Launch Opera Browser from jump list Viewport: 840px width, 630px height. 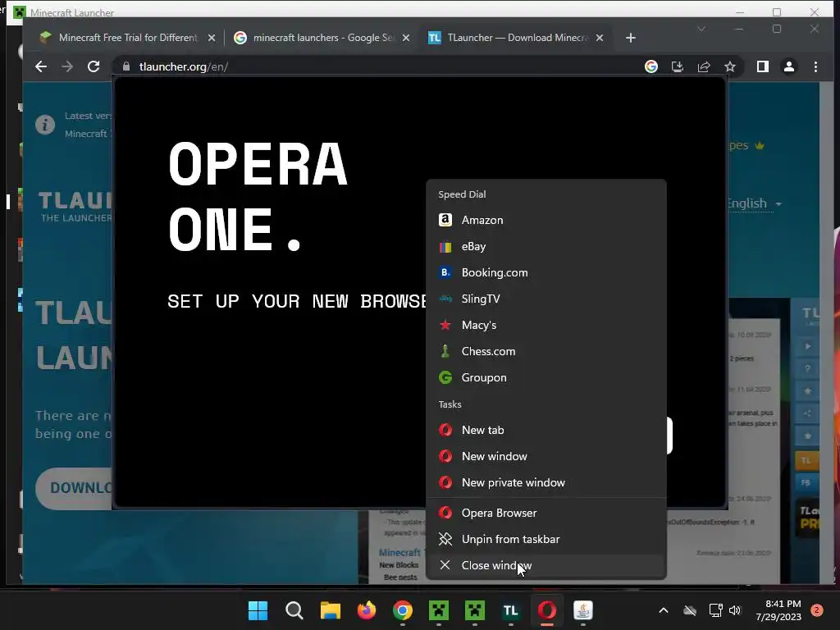[546, 514]
